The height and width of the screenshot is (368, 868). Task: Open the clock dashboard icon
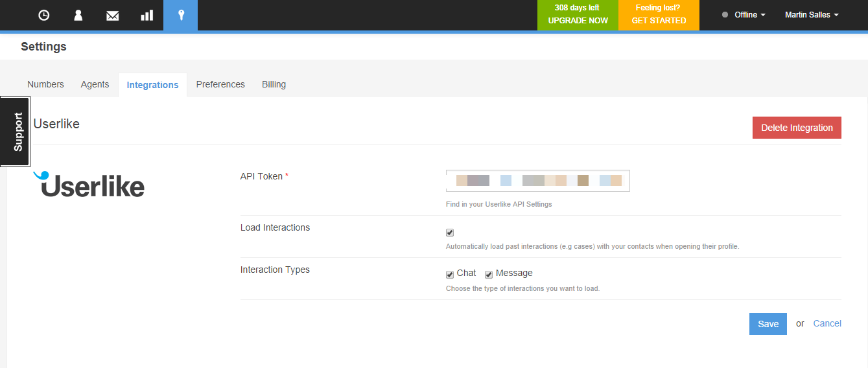tap(44, 15)
